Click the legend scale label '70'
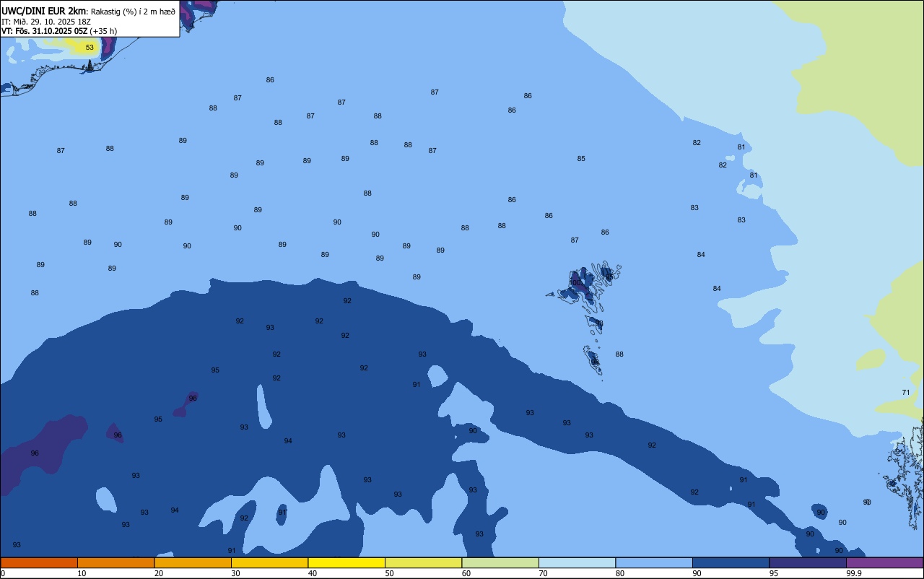The image size is (924, 579). click(x=543, y=573)
